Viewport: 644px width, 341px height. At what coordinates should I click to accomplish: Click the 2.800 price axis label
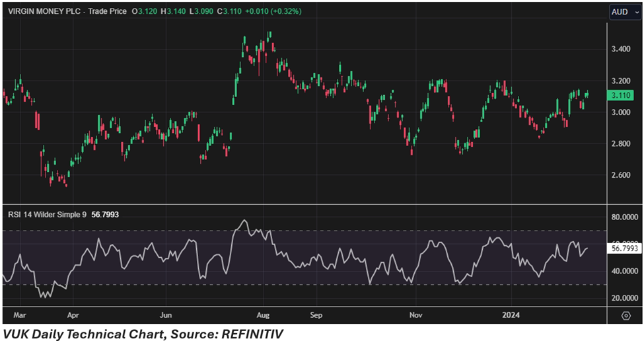click(x=621, y=143)
